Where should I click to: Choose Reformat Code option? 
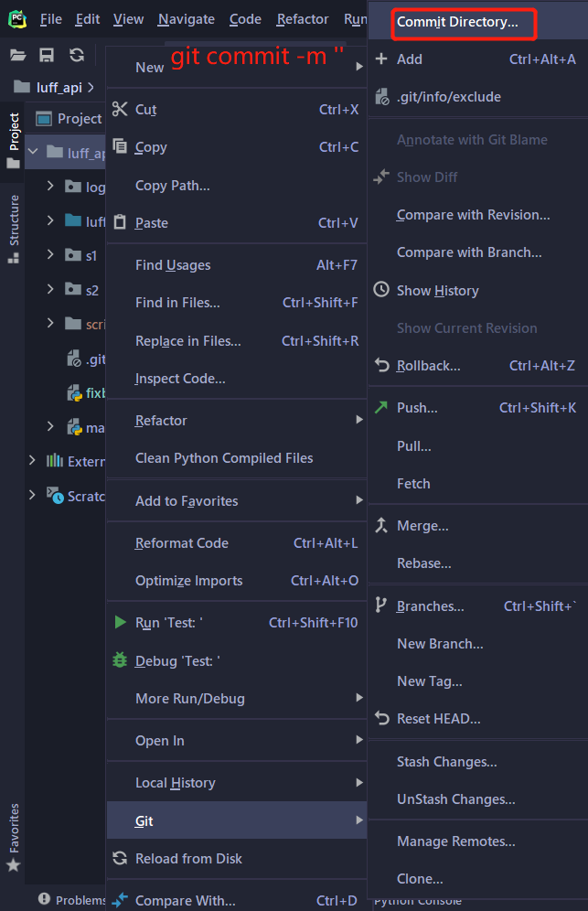click(237, 542)
